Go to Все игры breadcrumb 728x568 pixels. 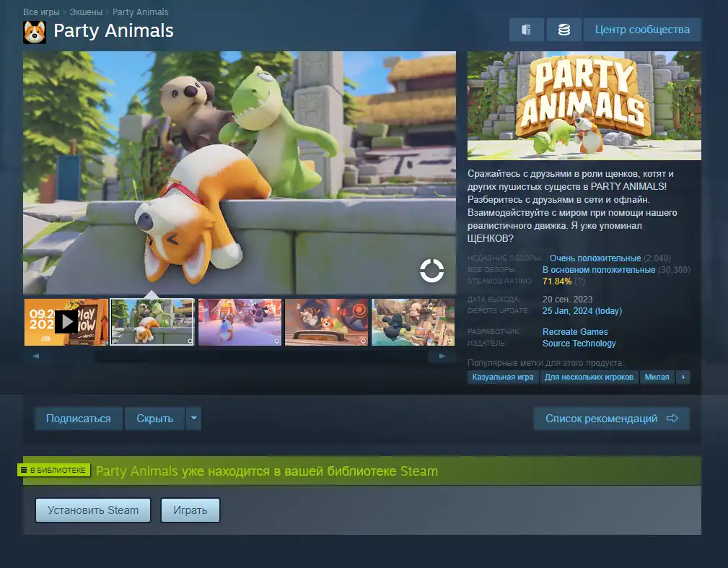(x=41, y=12)
